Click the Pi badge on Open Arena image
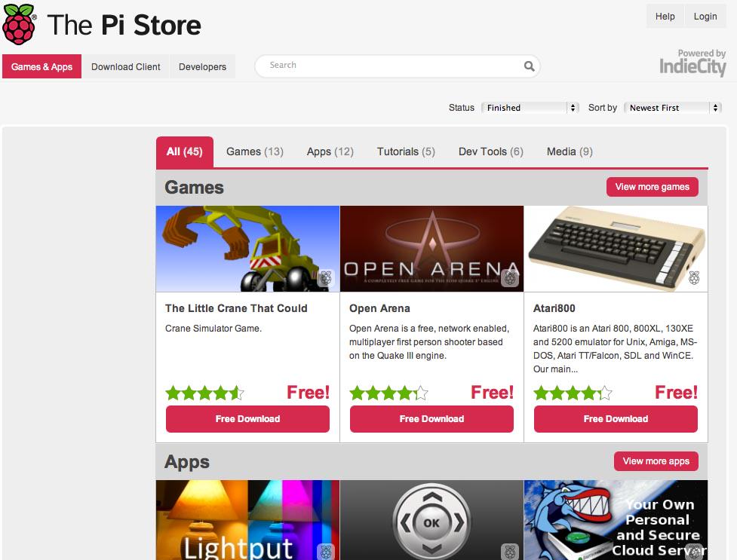Screen dimensions: 737x560 [511, 278]
